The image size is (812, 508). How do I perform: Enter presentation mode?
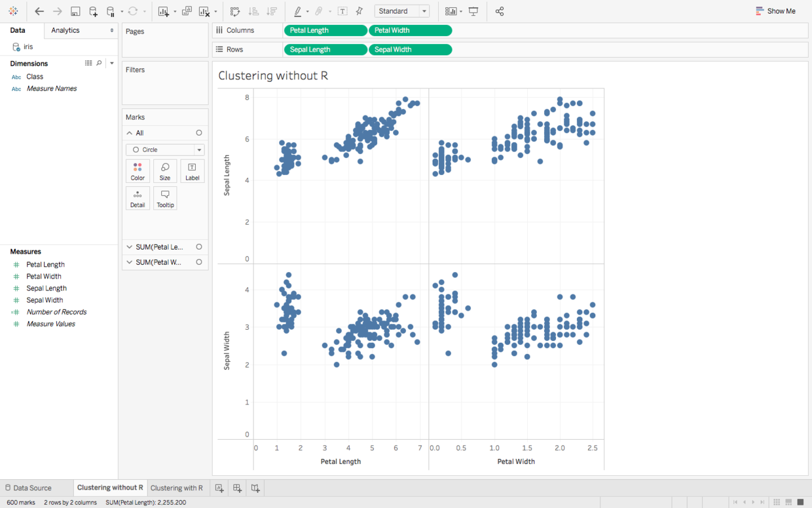pyautogui.click(x=473, y=11)
